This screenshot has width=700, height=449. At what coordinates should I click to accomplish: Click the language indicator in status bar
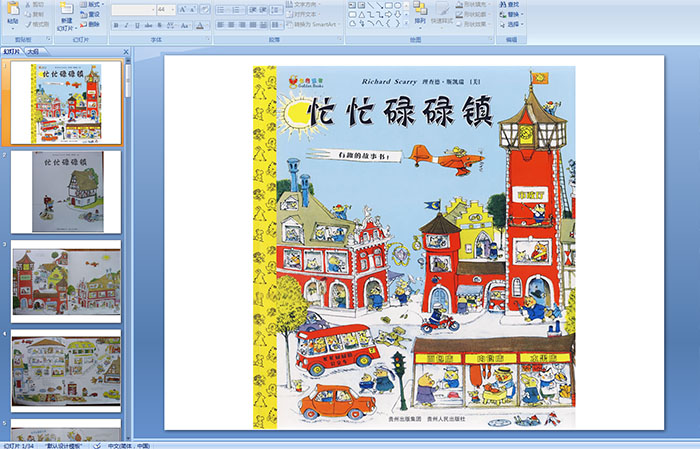tap(129, 445)
